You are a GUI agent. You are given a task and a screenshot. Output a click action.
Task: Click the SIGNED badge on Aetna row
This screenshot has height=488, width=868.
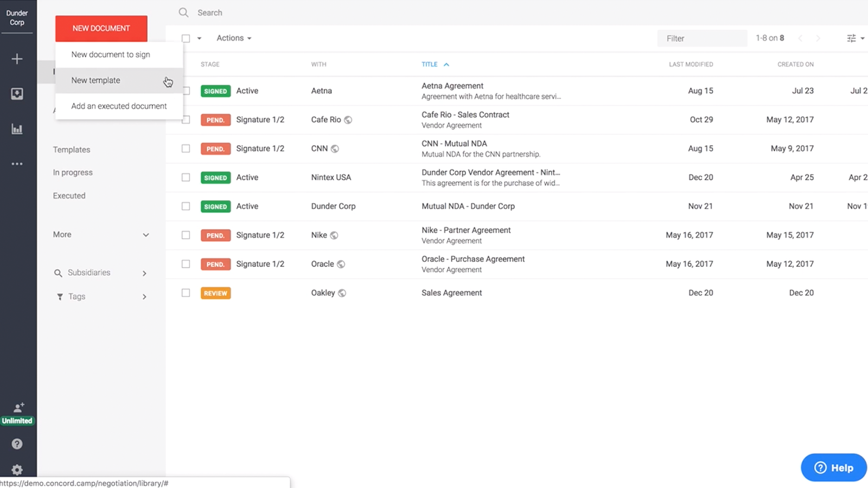pyautogui.click(x=215, y=91)
